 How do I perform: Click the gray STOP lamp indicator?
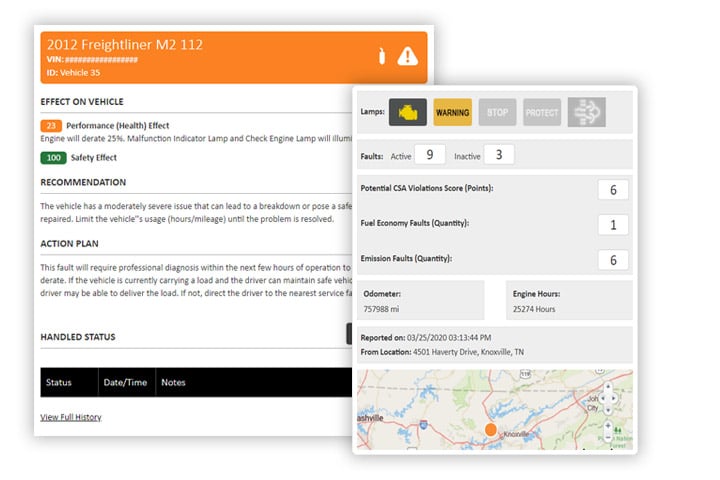click(497, 113)
